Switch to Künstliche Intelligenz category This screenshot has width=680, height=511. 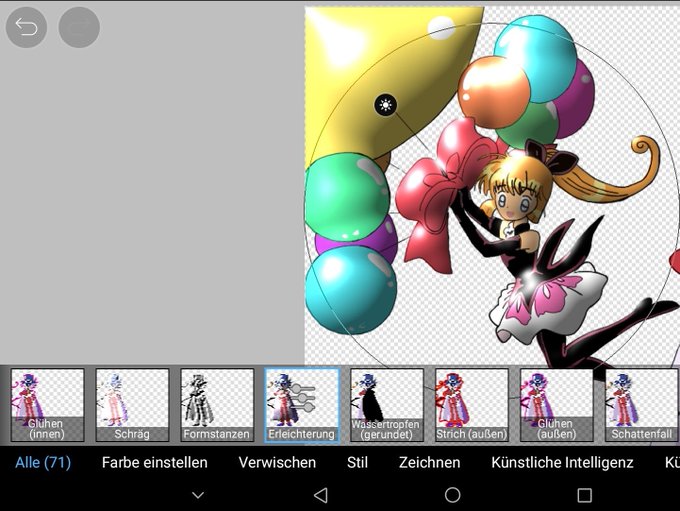tap(562, 462)
